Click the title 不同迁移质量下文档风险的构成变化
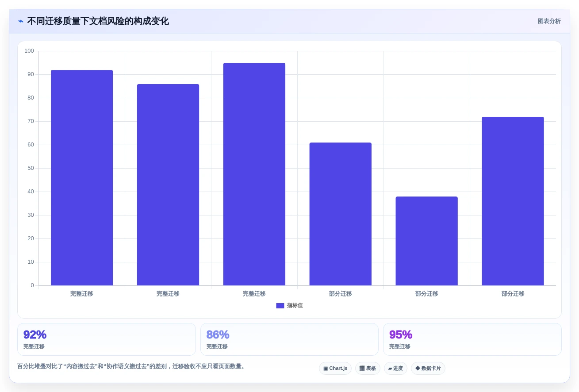This screenshot has height=392, width=579. (98, 21)
